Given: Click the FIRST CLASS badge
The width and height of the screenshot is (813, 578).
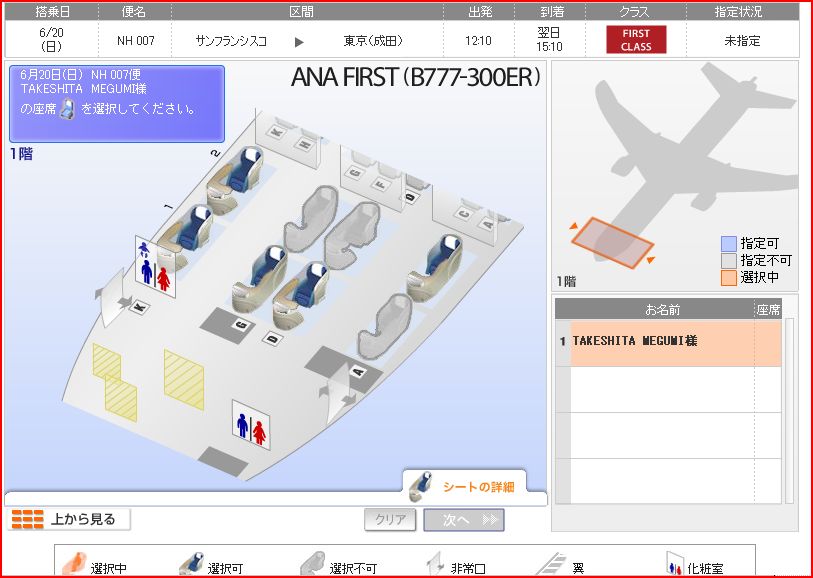Looking at the screenshot, I should 636,40.
